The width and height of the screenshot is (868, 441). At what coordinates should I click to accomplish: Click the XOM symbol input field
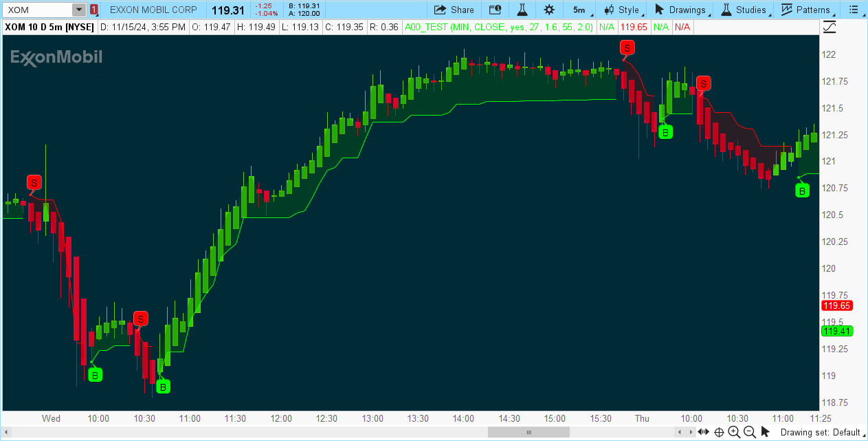tap(38, 10)
